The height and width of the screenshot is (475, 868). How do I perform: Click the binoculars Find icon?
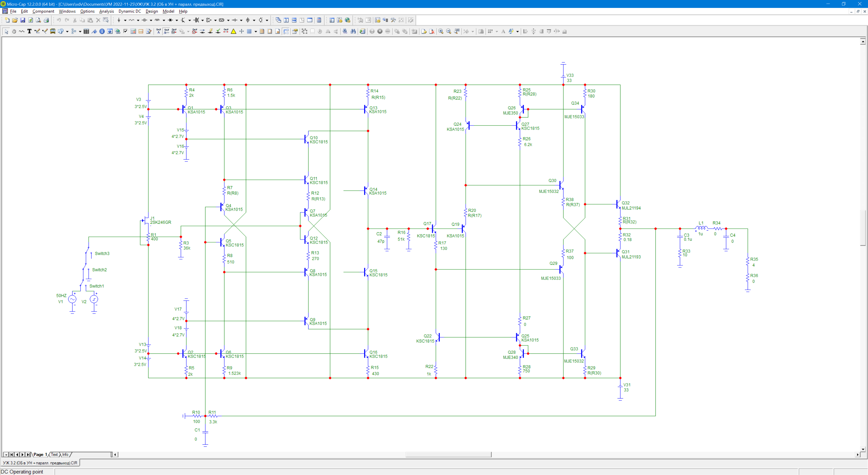353,31
